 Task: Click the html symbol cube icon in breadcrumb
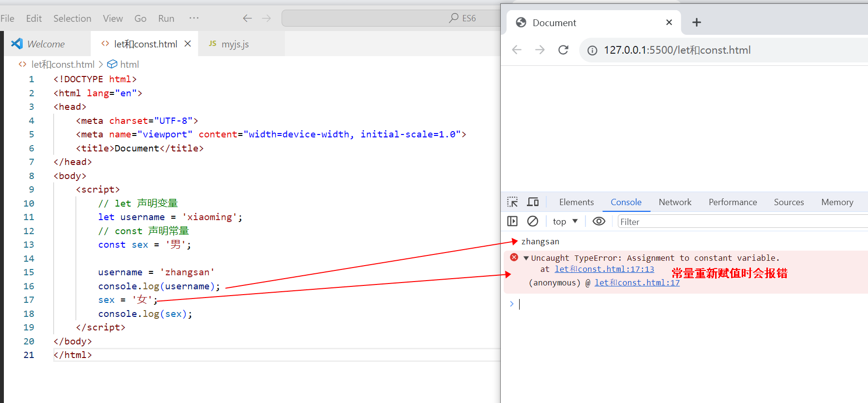[112, 64]
